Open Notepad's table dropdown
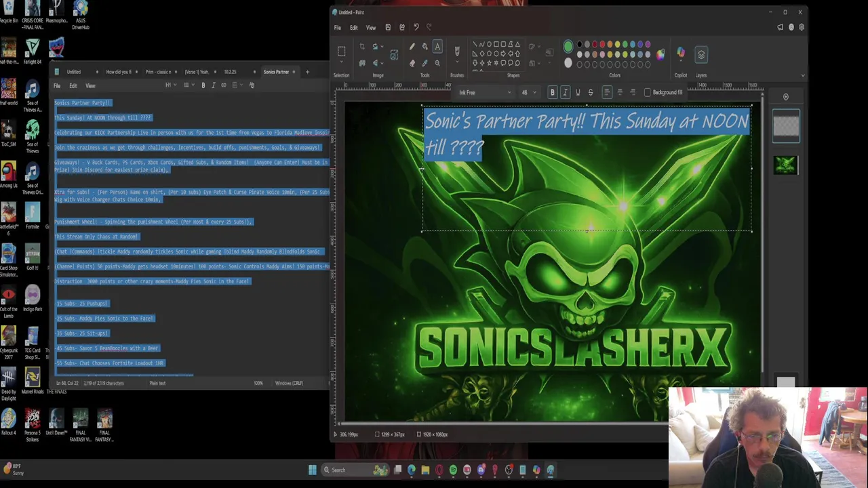The width and height of the screenshot is (868, 488). coord(237,85)
